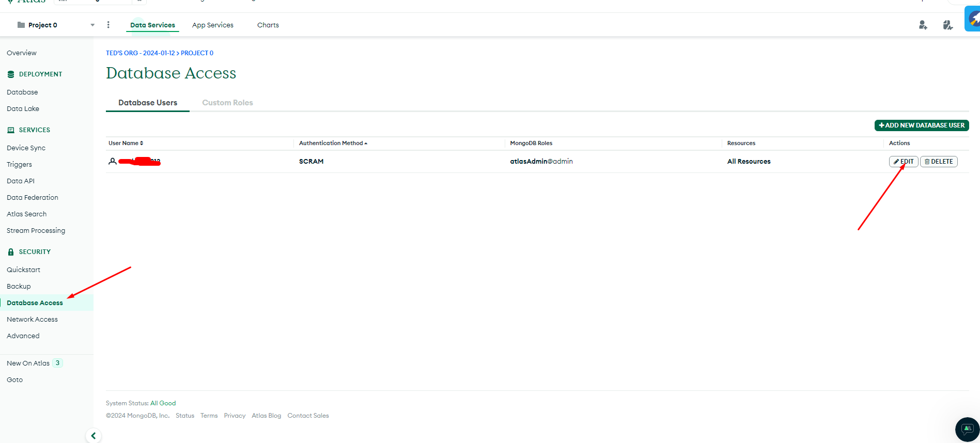This screenshot has width=980, height=443.
Task: Open Advanced under Security
Action: point(23,336)
